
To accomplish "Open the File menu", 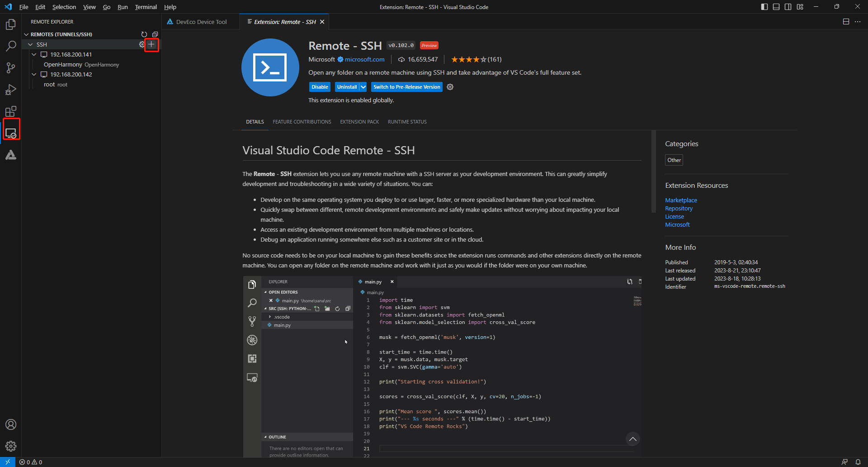I will coord(24,7).
